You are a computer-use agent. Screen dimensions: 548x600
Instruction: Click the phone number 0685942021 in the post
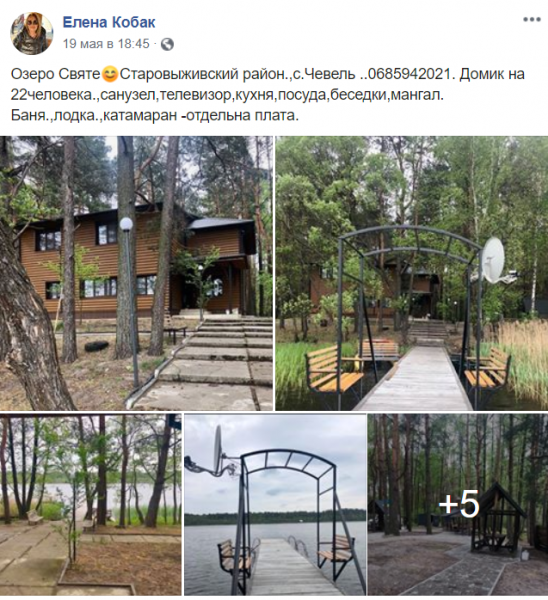(x=410, y=74)
